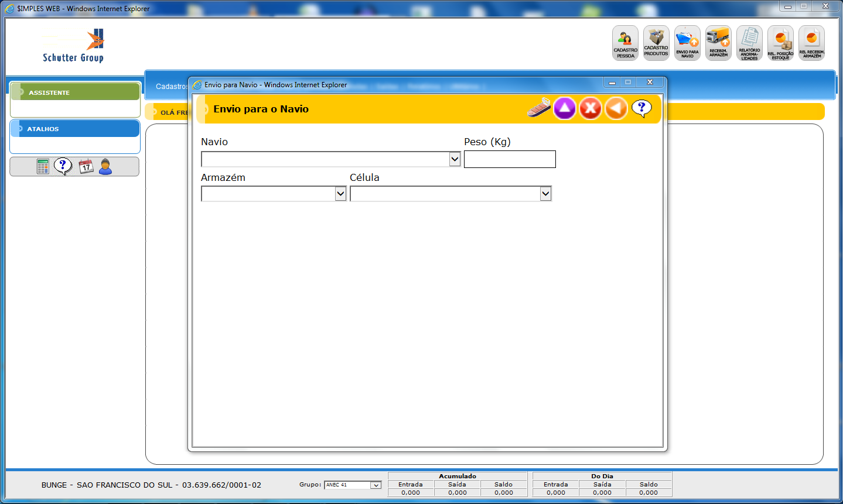843x504 pixels.
Task: Open the calendar icon in sidebar
Action: point(86,167)
